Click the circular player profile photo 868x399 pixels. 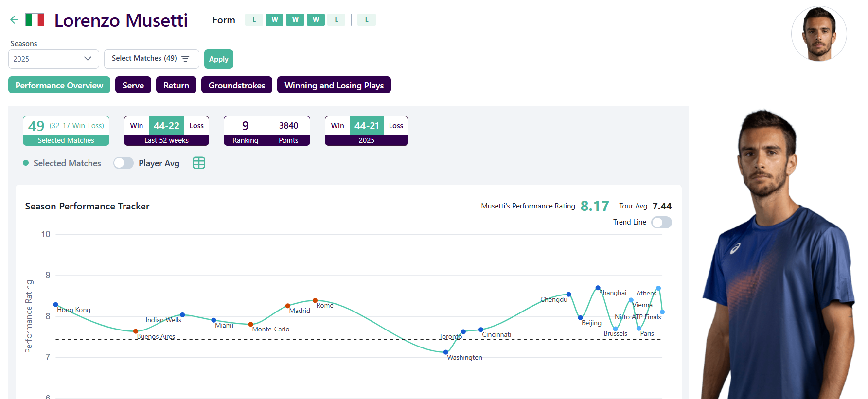click(x=819, y=34)
